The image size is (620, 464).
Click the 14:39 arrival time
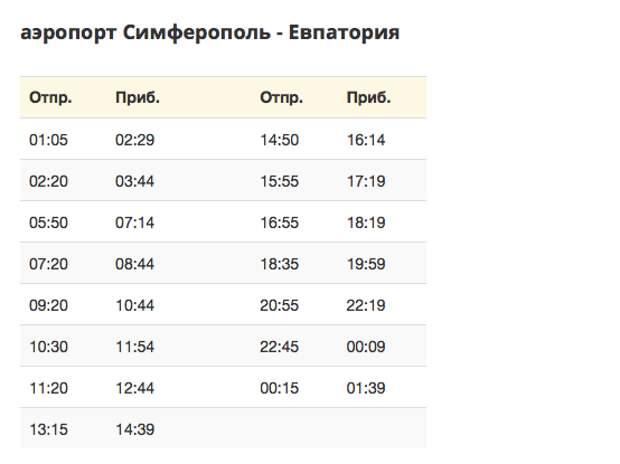point(135,429)
